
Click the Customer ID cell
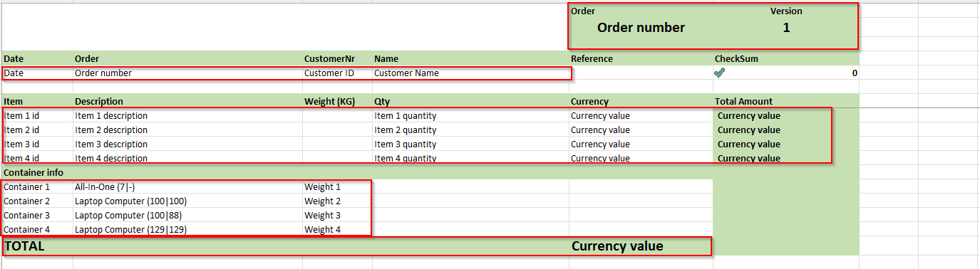(x=337, y=73)
